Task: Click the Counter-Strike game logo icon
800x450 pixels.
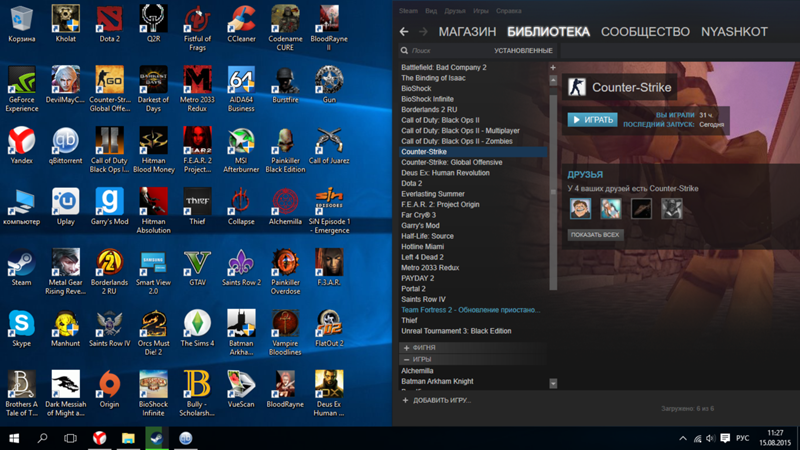Action: [x=577, y=87]
